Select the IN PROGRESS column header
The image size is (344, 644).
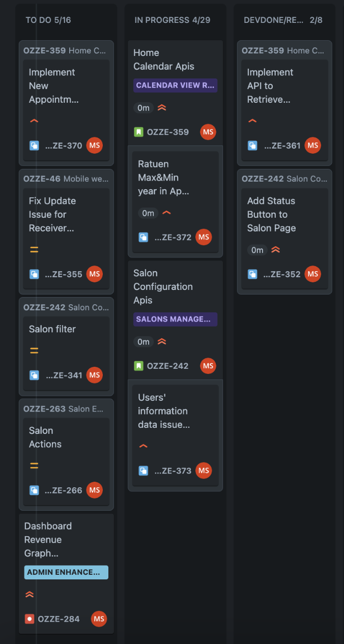(x=172, y=20)
